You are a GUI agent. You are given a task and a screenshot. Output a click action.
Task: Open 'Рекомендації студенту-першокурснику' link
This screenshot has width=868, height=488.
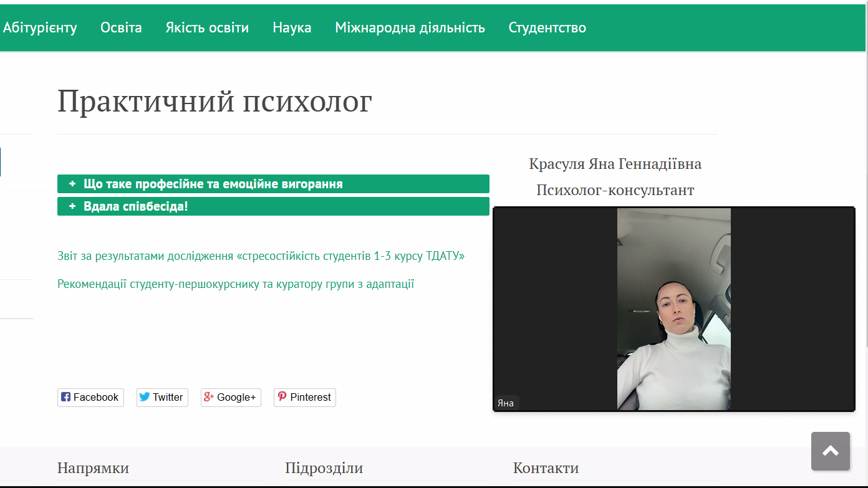(x=236, y=284)
